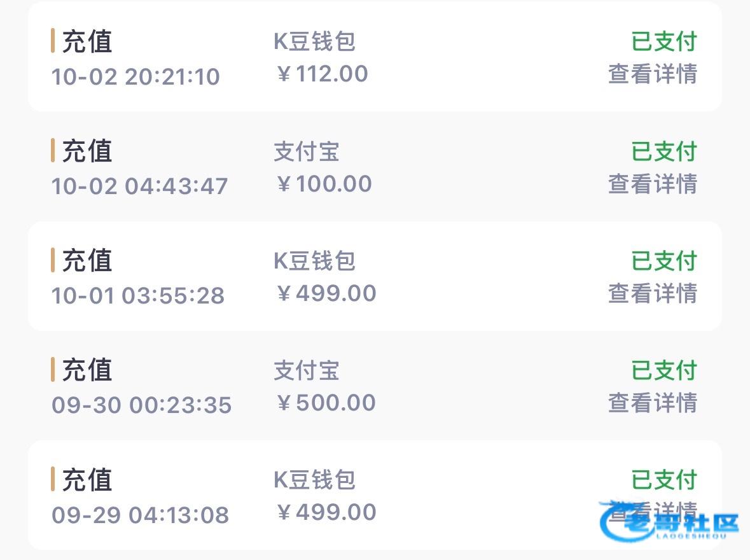Tap 已支付 status on the ¥500.00 record
This screenshot has width=750, height=560.
[663, 371]
